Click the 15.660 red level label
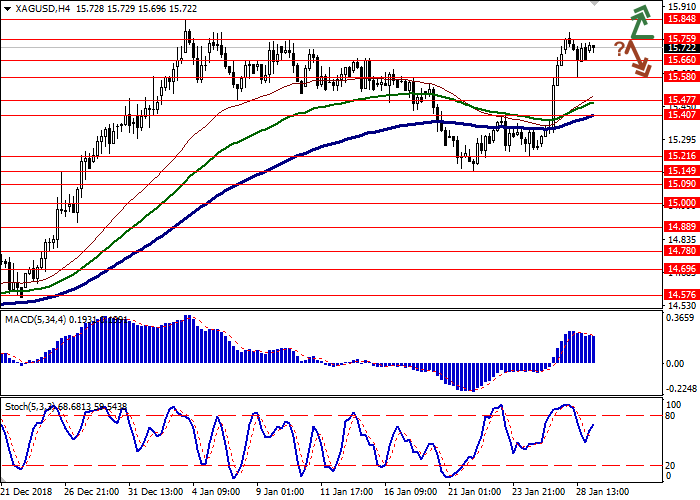This screenshot has height=500, width=700. click(x=681, y=60)
